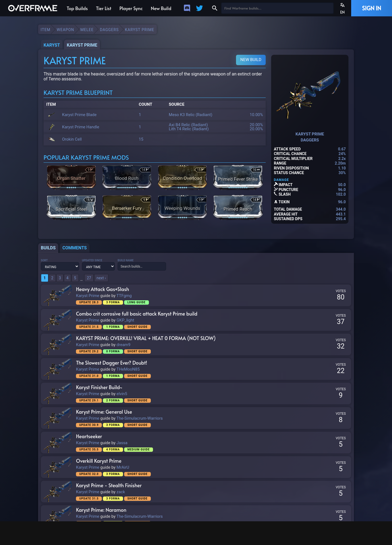Click the 80 votes count

pyautogui.click(x=341, y=297)
